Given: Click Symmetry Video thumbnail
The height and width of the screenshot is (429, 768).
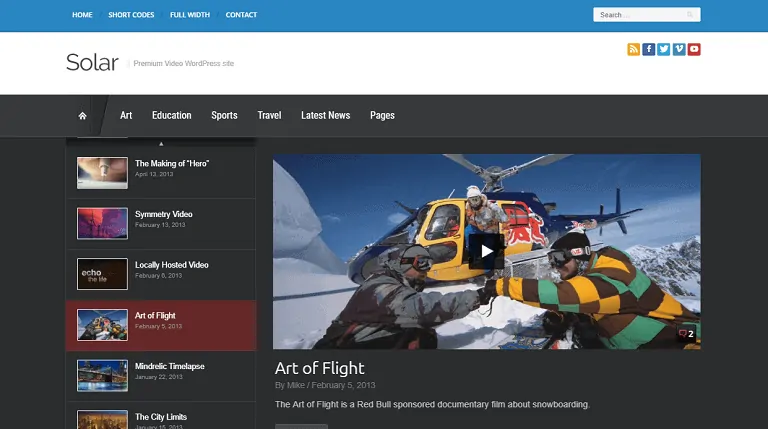Looking at the screenshot, I should pos(102,223).
